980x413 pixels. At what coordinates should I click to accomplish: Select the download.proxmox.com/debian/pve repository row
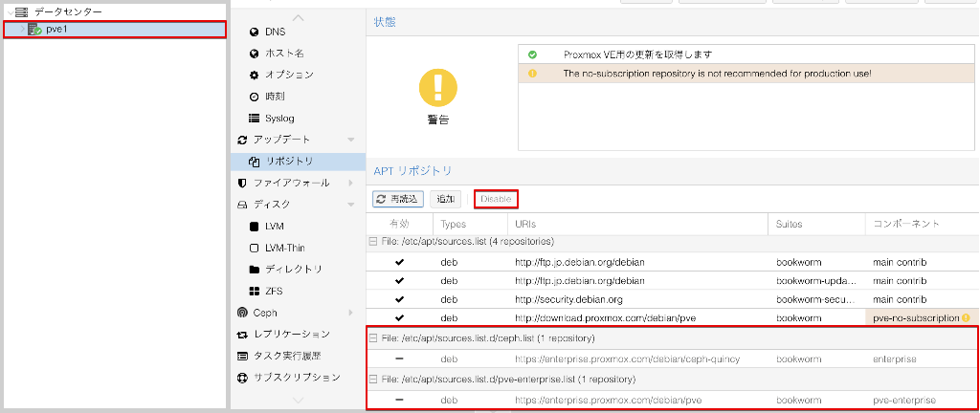tap(672, 318)
